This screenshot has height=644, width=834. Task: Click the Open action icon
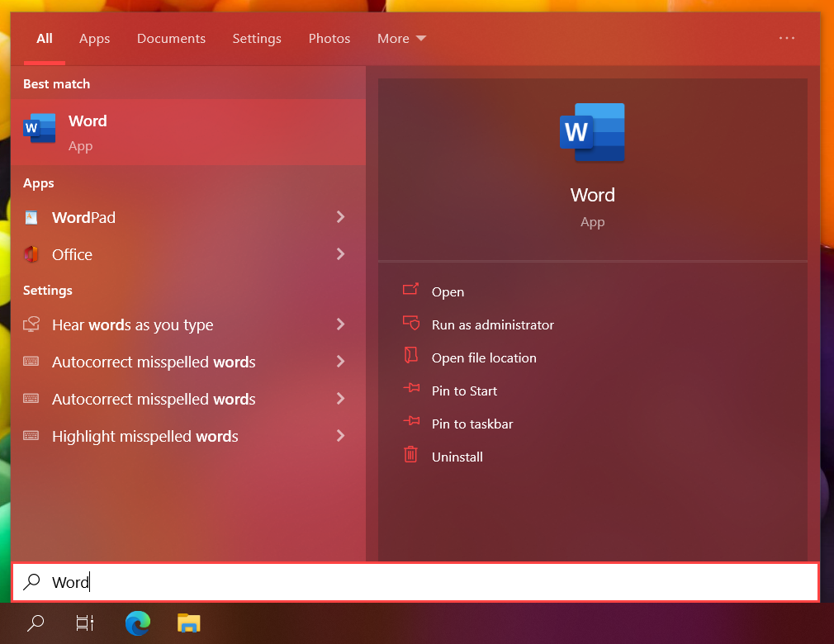pos(410,289)
